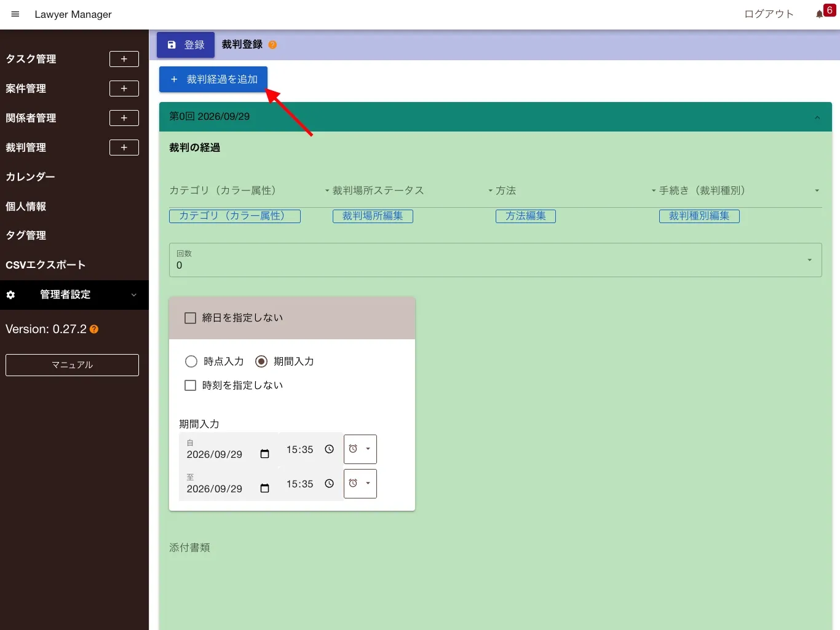Add a new party with 関係者管理 plus
The width and height of the screenshot is (840, 630).
click(124, 118)
